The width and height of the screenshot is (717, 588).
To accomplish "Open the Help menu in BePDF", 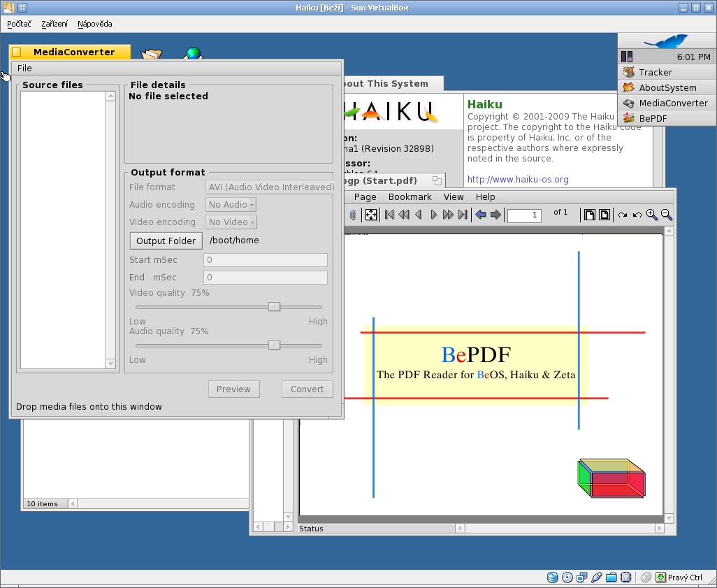I will tap(485, 196).
